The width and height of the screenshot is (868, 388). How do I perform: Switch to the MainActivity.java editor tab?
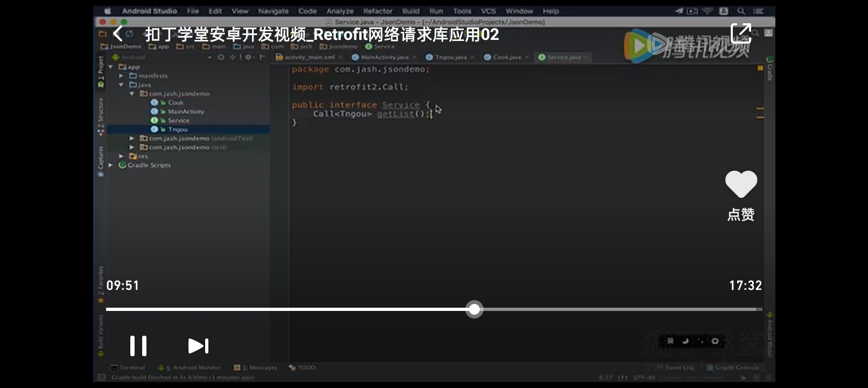[384, 57]
